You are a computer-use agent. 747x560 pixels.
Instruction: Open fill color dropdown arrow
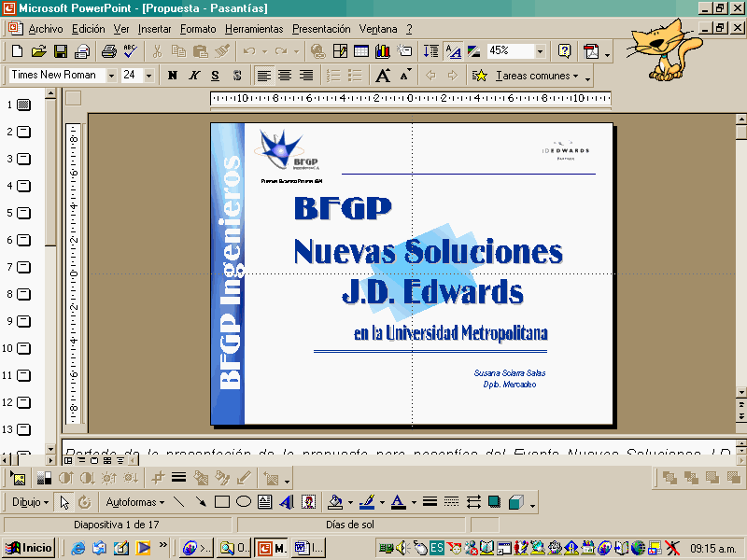351,502
